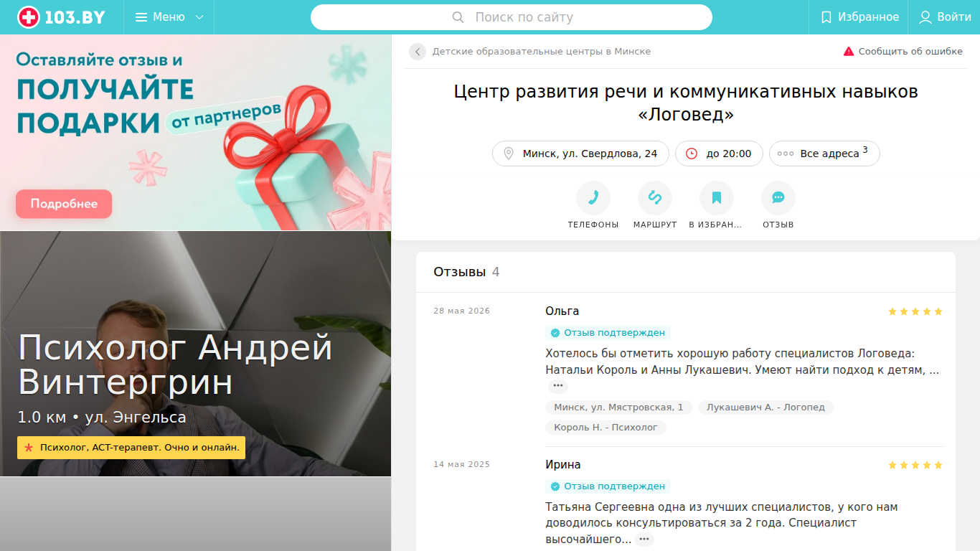
Task: Click the 103.BY logo
Action: tap(61, 17)
